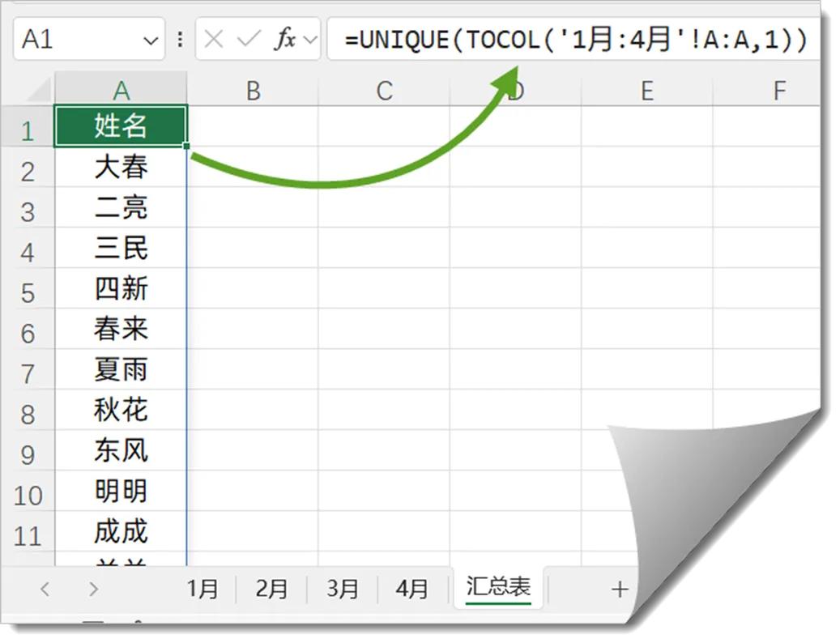The height and width of the screenshot is (643, 840).
Task: Click the cell containing 成成
Action: [x=121, y=531]
